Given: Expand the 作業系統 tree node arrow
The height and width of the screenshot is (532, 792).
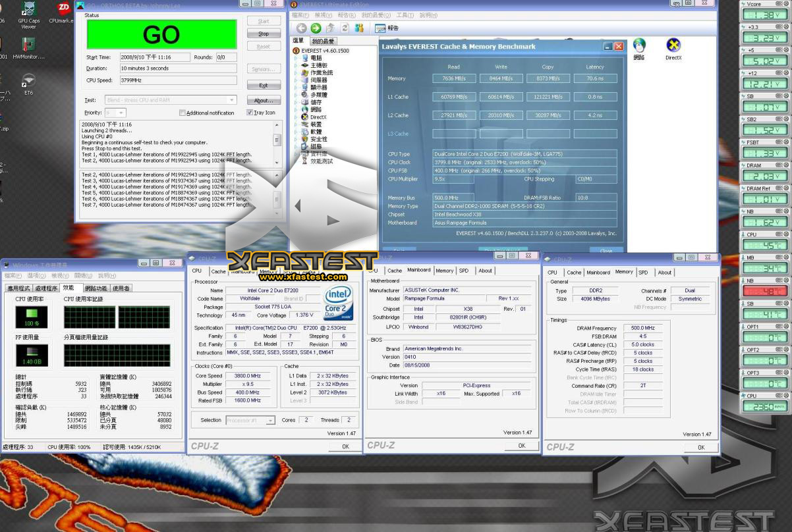Looking at the screenshot, I should (x=296, y=72).
